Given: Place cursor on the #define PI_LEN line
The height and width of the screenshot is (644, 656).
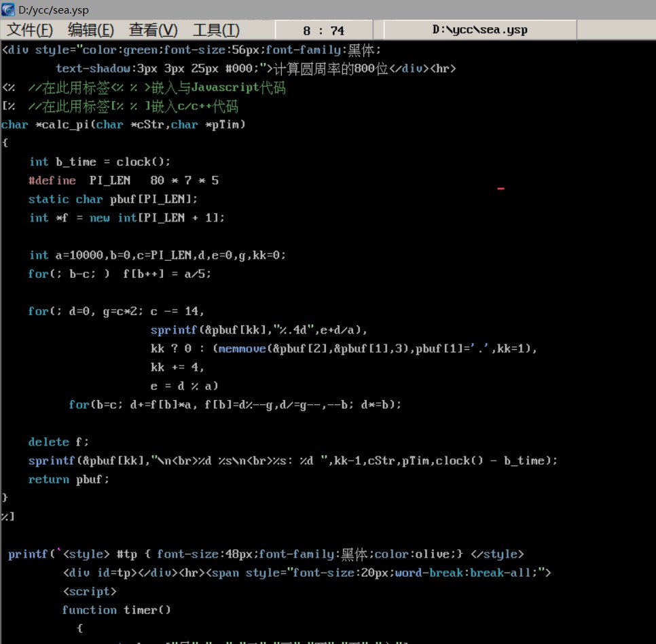Looking at the screenshot, I should (123, 181).
